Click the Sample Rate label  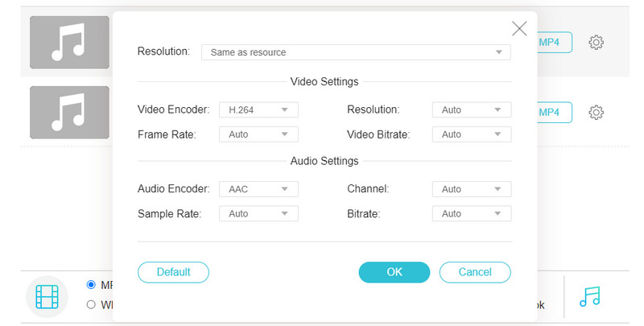click(x=169, y=214)
